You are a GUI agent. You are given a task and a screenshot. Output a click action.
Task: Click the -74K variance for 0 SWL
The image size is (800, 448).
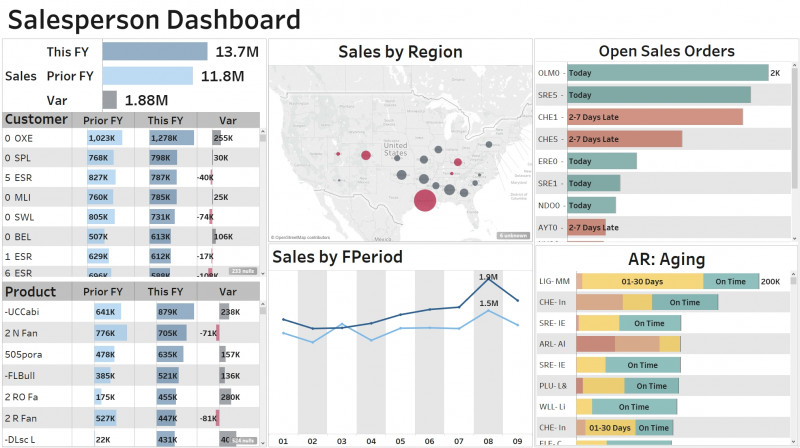pos(205,217)
